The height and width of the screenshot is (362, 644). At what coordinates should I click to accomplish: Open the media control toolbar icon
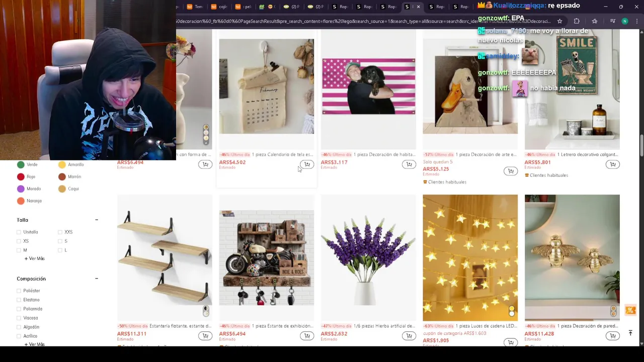coord(612,21)
